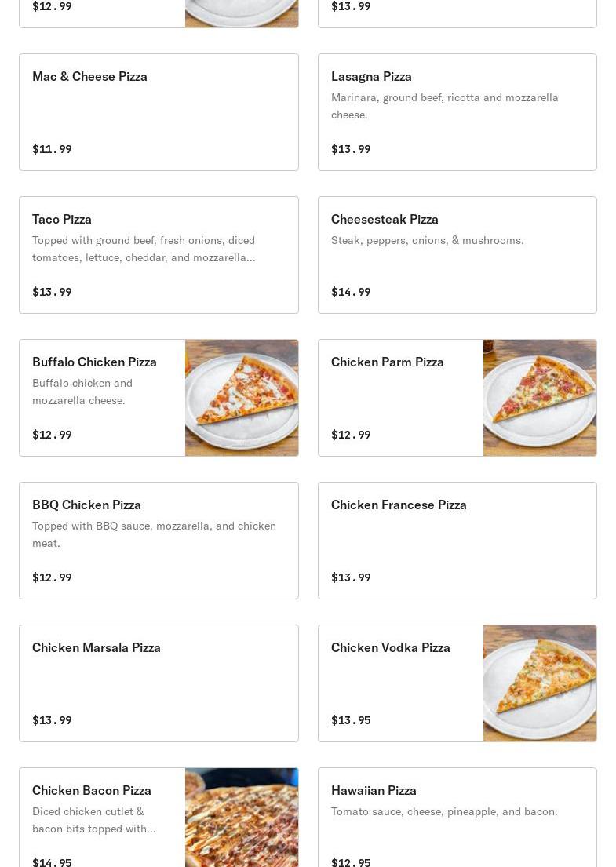
Task: Open the Taco Pizza menu item
Action: [159, 255]
